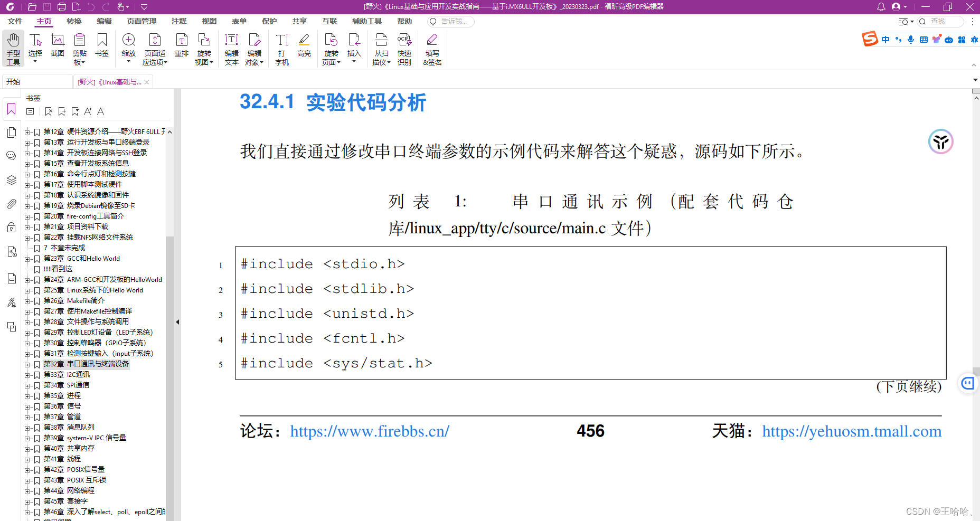
Task: Go to 第36章 信号 bookmark
Action: tap(62, 406)
